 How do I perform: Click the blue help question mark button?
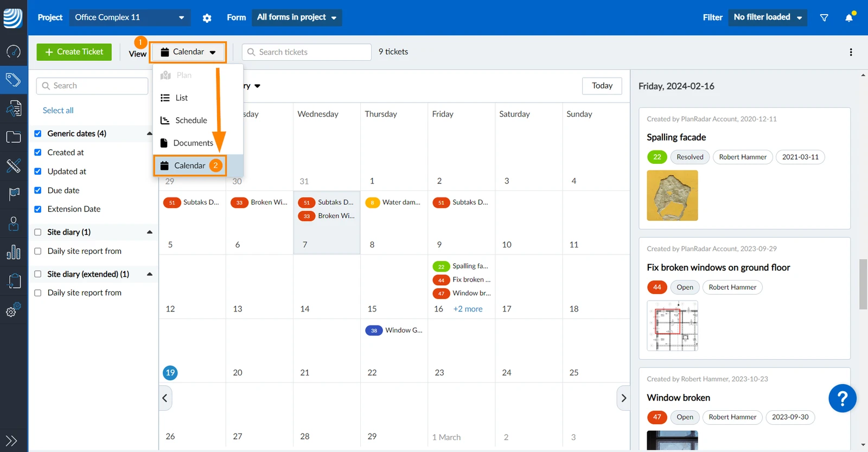(x=842, y=398)
